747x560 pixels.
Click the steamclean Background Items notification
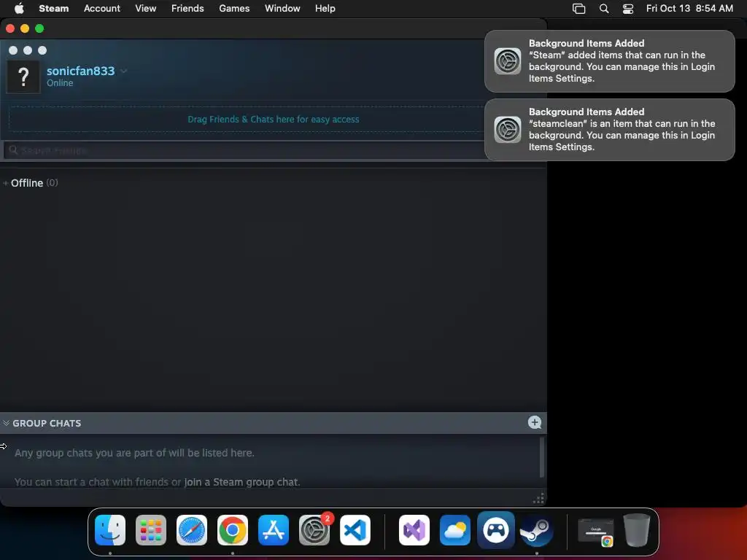pos(609,130)
